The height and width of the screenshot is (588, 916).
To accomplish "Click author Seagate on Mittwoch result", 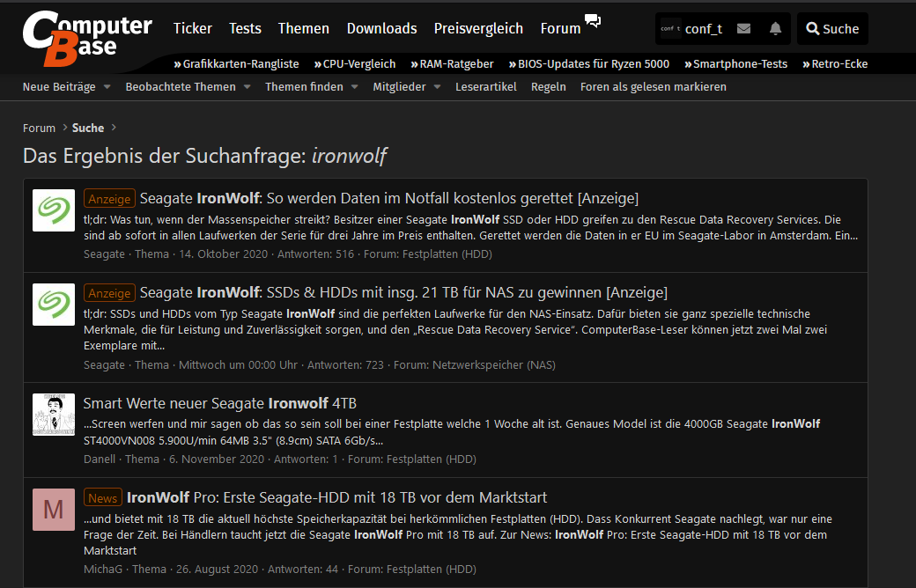I will pyautogui.click(x=104, y=365).
